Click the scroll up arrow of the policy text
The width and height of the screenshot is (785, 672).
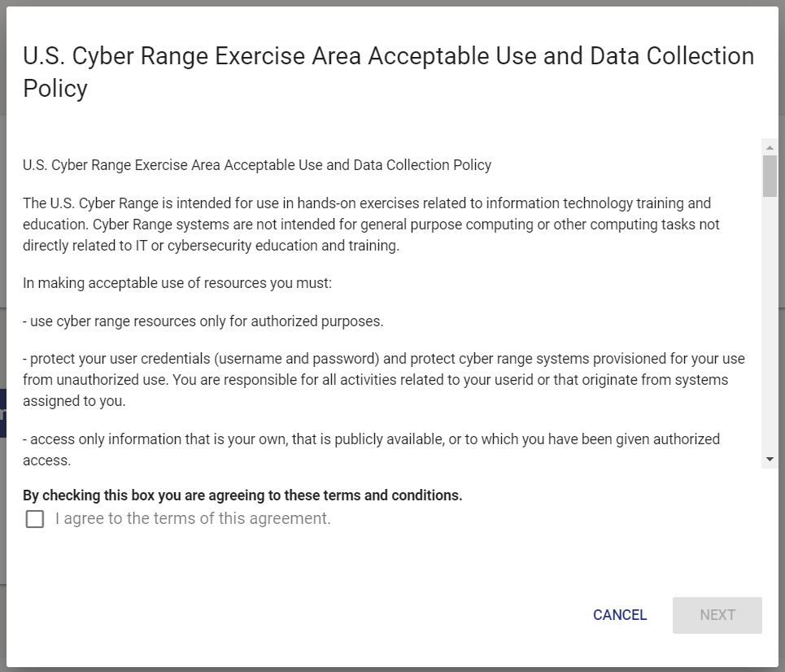[x=770, y=147]
